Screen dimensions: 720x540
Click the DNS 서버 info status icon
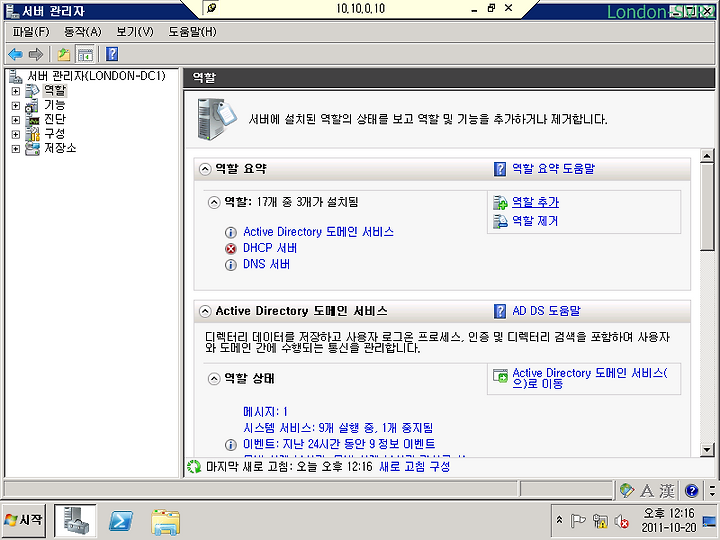pyautogui.click(x=231, y=265)
